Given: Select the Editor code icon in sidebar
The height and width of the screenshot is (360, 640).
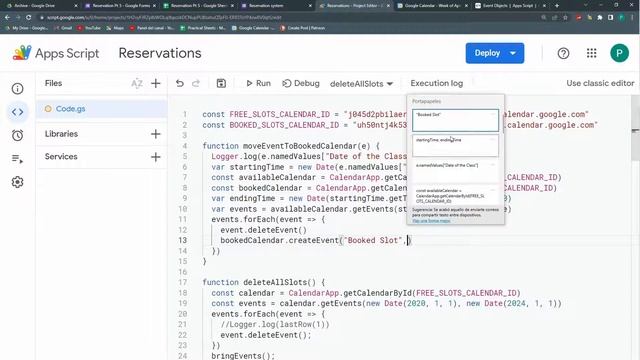Looking at the screenshot, I should click(x=17, y=112).
